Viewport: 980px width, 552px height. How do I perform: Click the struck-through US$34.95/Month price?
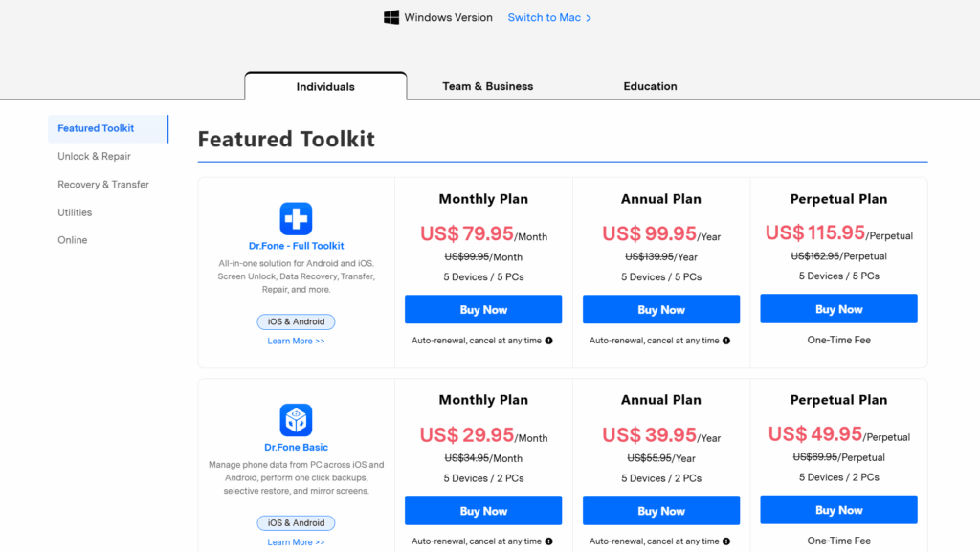(483, 457)
